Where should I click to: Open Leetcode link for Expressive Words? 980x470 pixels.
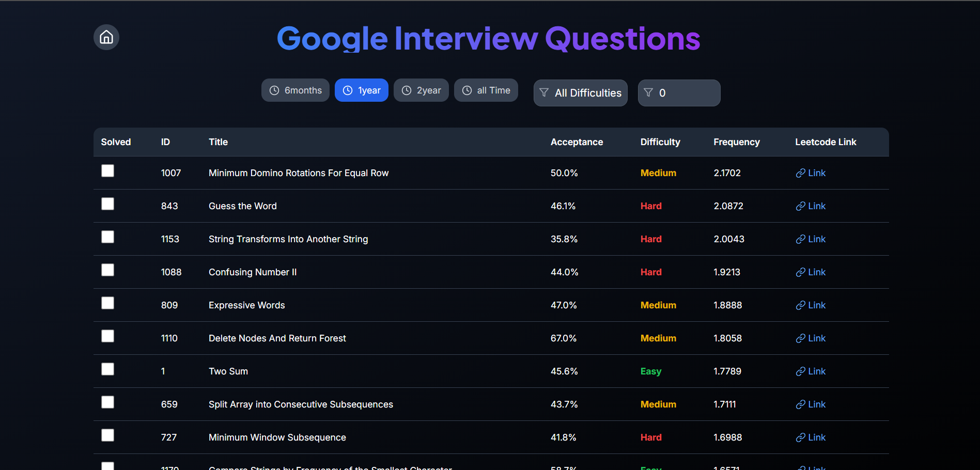pyautogui.click(x=811, y=305)
